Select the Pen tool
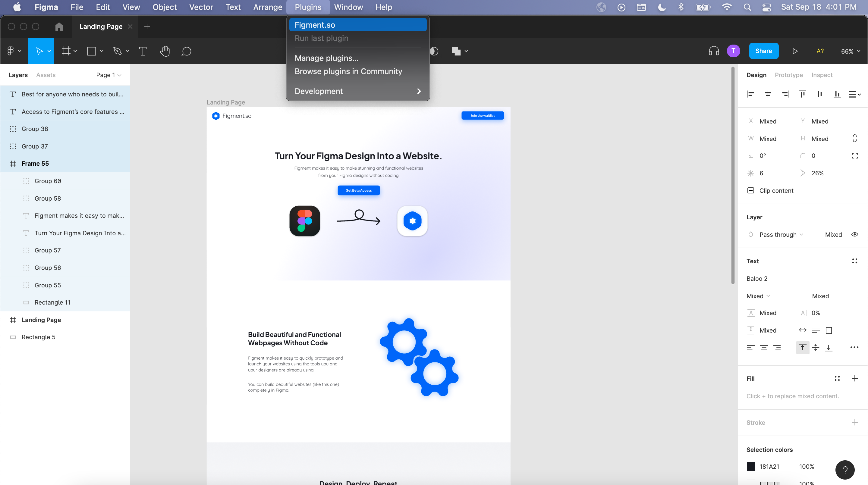 point(117,51)
